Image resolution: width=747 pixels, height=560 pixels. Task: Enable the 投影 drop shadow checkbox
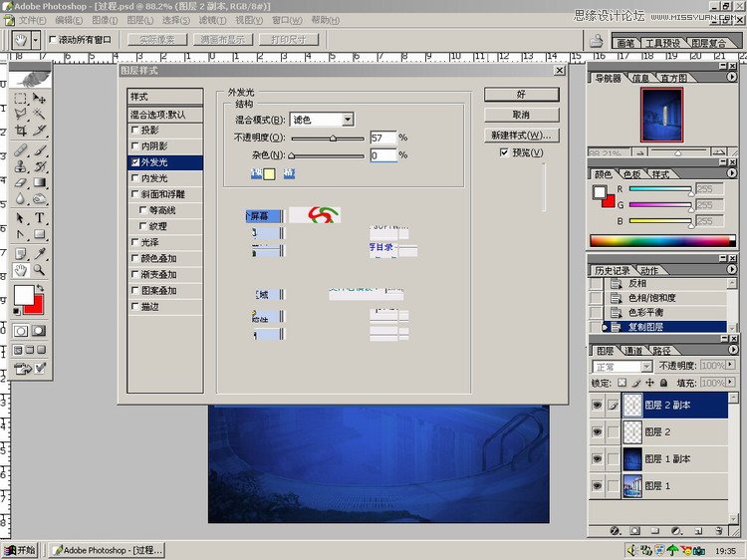(x=135, y=130)
